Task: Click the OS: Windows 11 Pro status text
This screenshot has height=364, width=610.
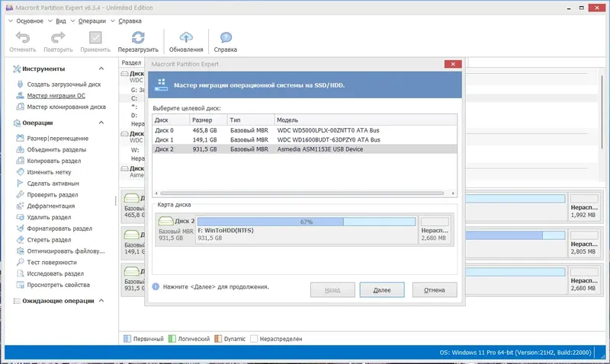Action: coord(515,353)
